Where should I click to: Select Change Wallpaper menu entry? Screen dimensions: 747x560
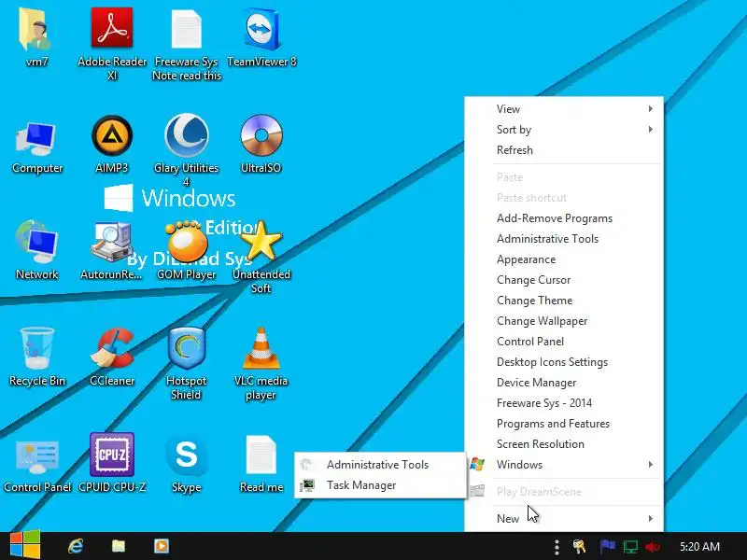(x=564, y=320)
